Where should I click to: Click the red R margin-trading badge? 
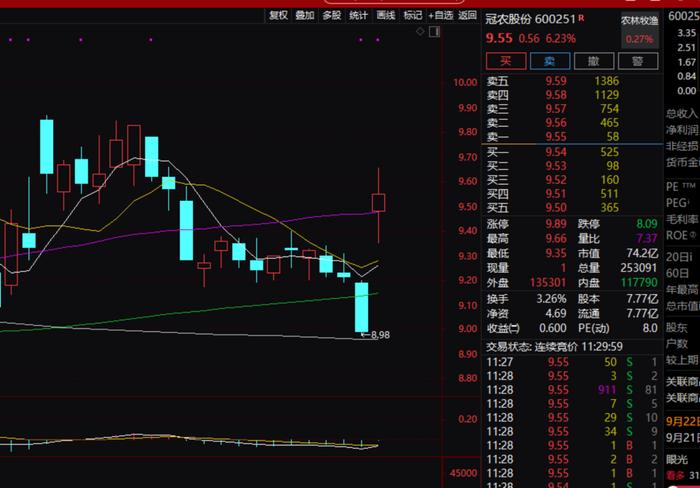(581, 17)
